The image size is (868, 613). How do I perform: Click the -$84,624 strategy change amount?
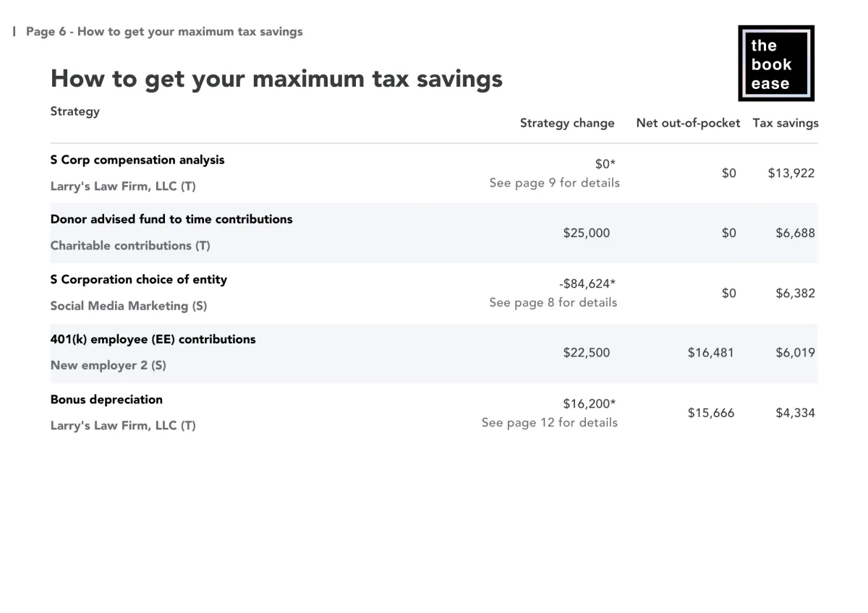587,283
